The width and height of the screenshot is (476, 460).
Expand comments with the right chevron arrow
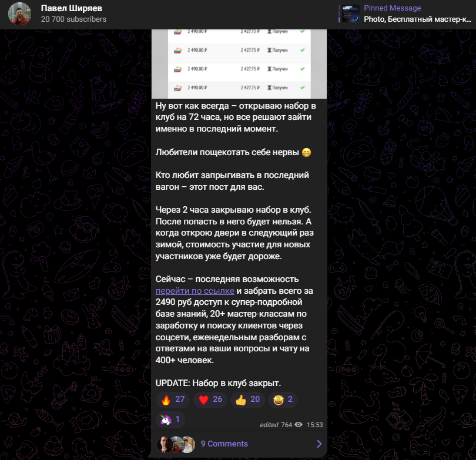pyautogui.click(x=319, y=444)
